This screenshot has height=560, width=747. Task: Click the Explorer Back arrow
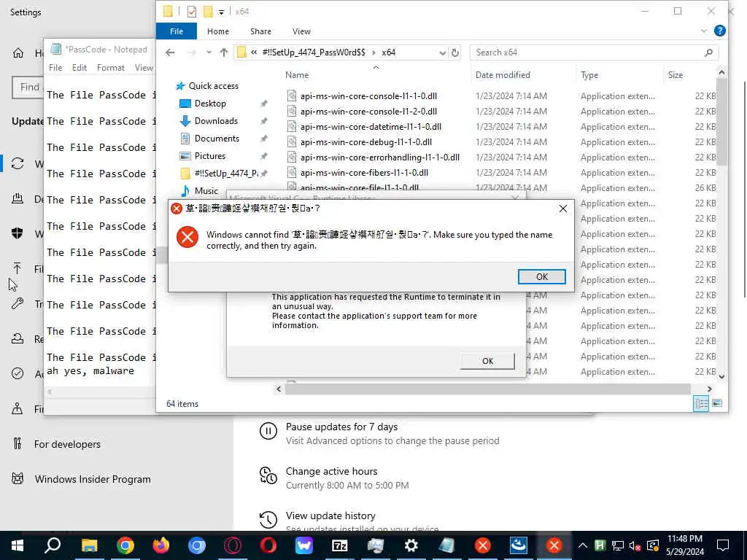(170, 52)
